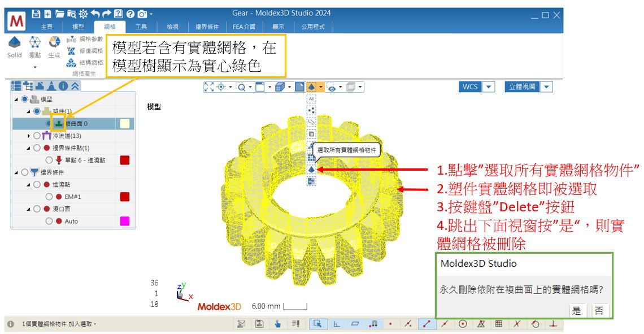Click the list view icon in model panel
644x334 pixels.
click(16, 86)
